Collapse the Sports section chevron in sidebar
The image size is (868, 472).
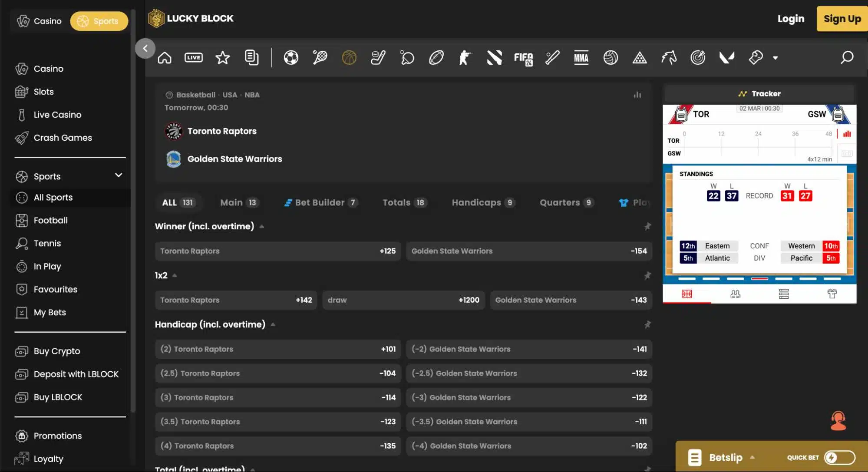(x=119, y=175)
